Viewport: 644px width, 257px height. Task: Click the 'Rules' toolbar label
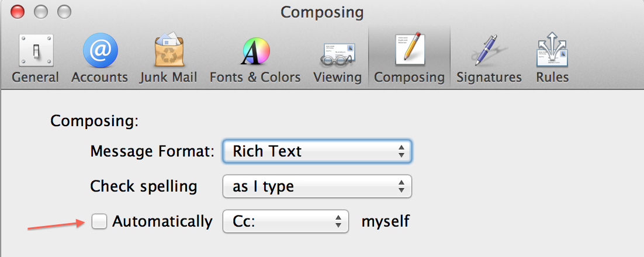(552, 77)
